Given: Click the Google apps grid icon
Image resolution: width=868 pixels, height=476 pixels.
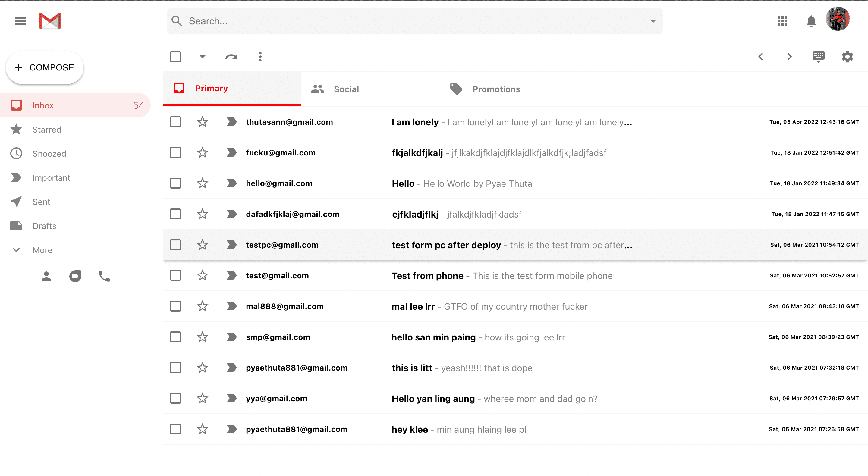Looking at the screenshot, I should coord(782,20).
